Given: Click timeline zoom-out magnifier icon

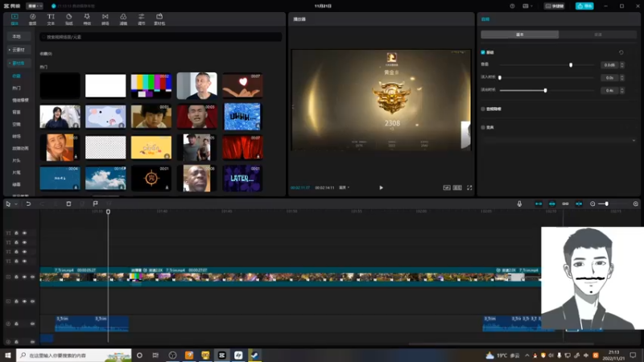Looking at the screenshot, I should click(x=592, y=204).
